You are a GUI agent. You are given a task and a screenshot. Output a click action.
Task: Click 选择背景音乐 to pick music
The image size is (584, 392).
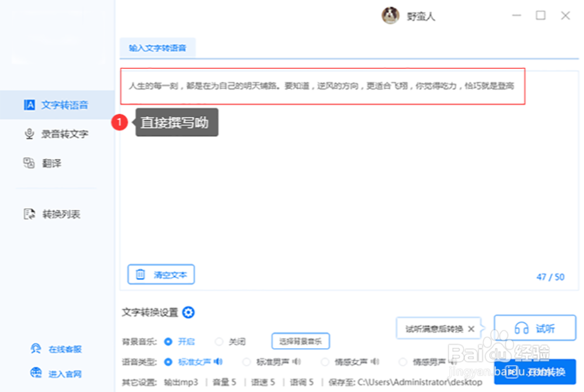300,341
